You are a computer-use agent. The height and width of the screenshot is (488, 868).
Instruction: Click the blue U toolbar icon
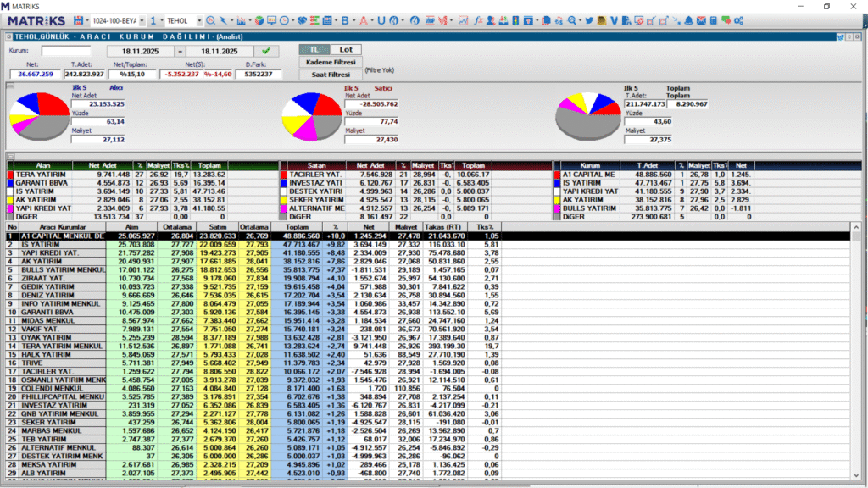(x=381, y=20)
